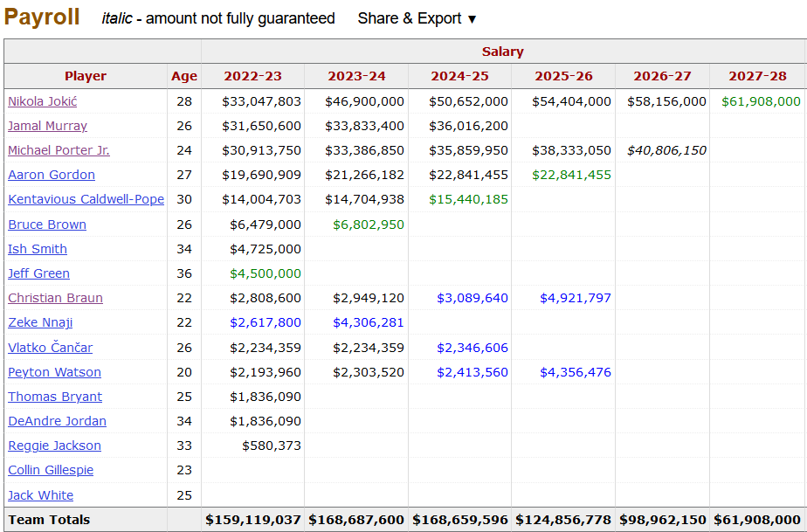
Task: Sort by the 2022-23 salary column
Action: (252, 76)
